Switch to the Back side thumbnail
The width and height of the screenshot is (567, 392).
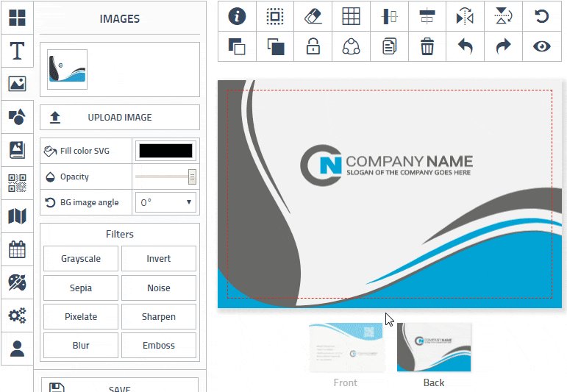click(x=434, y=346)
